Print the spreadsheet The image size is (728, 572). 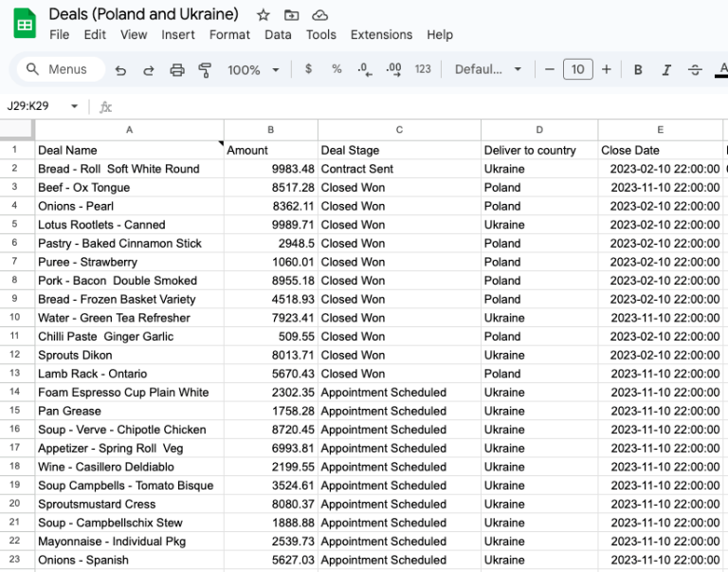(x=176, y=69)
